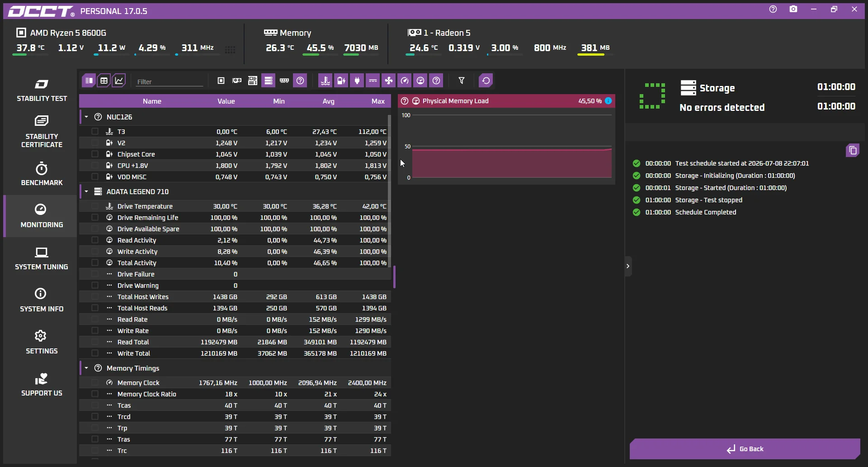Image resolution: width=868 pixels, height=467 pixels.
Task: Enable the Read Activity row checkbox
Action: (95, 240)
